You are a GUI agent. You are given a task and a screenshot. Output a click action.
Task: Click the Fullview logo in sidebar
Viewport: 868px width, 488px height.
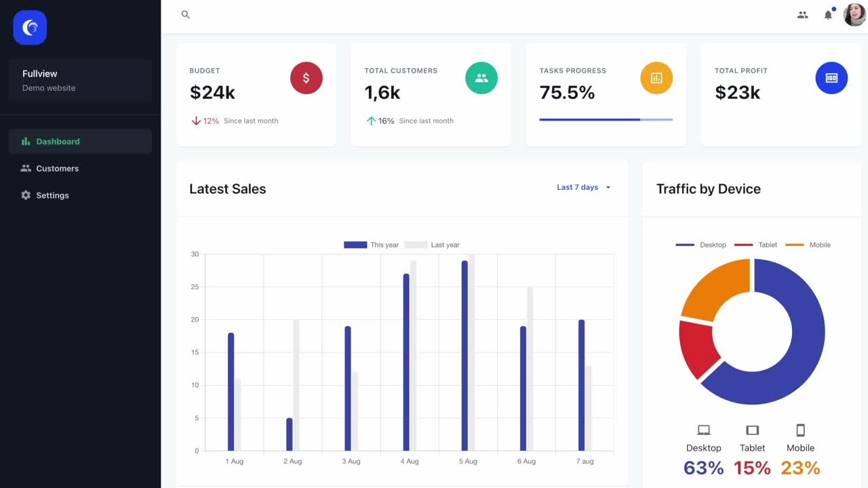[x=30, y=28]
